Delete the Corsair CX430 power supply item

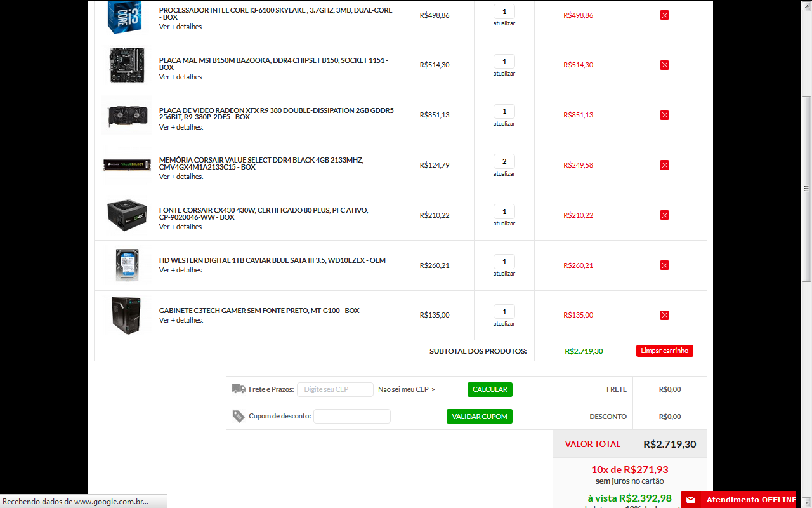click(664, 215)
